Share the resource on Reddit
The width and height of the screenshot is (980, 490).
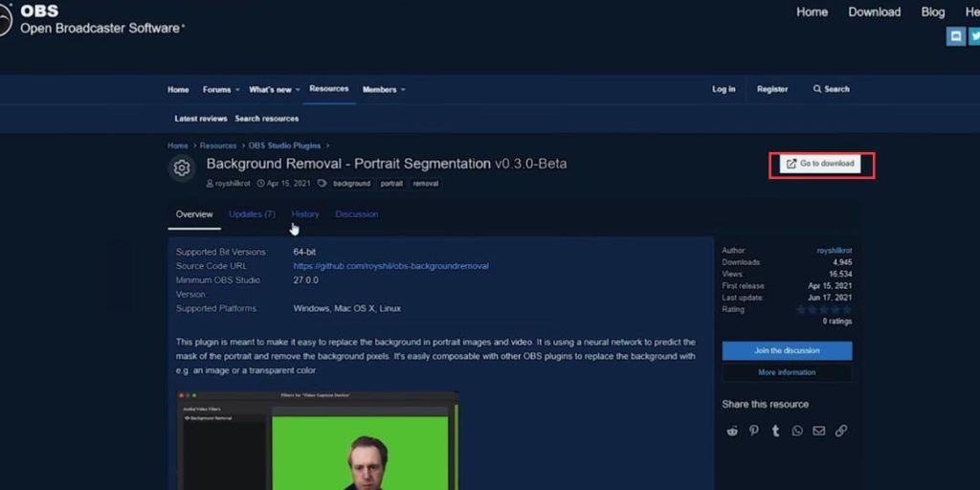coord(732,431)
